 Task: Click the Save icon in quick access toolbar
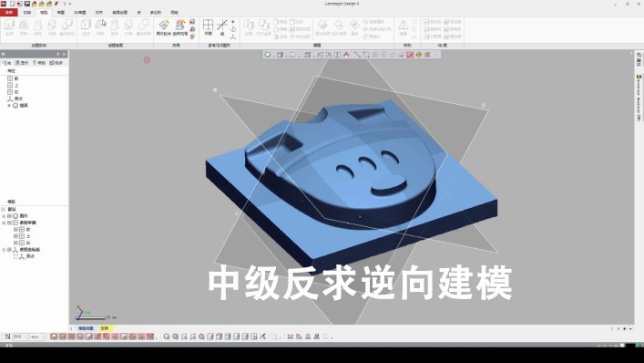pos(27,4)
